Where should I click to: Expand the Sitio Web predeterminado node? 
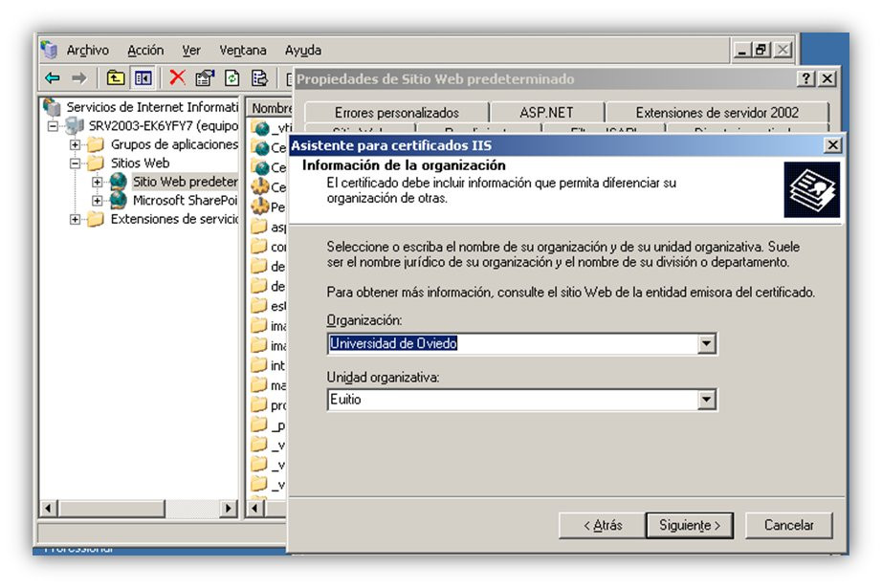[98, 182]
